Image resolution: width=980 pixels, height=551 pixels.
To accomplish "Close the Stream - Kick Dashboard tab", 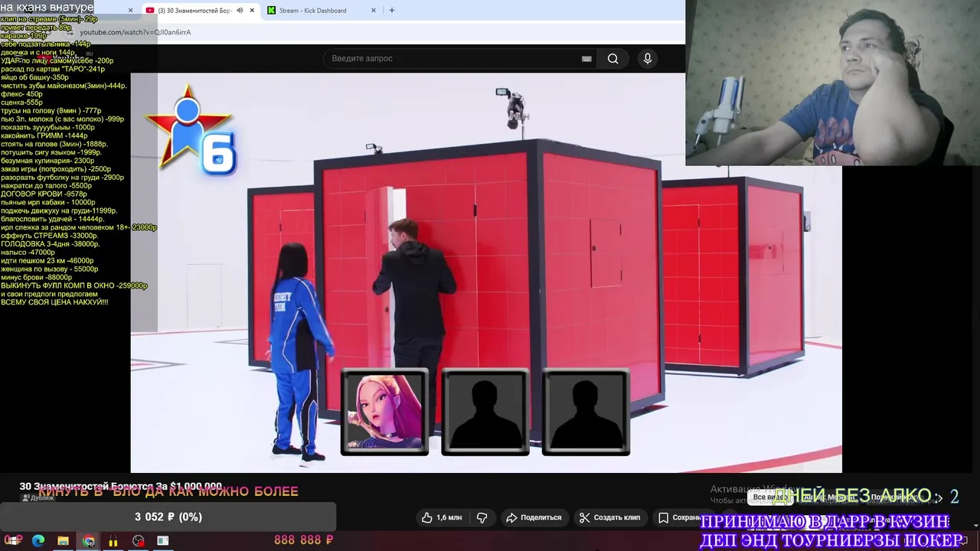I will 374,11.
